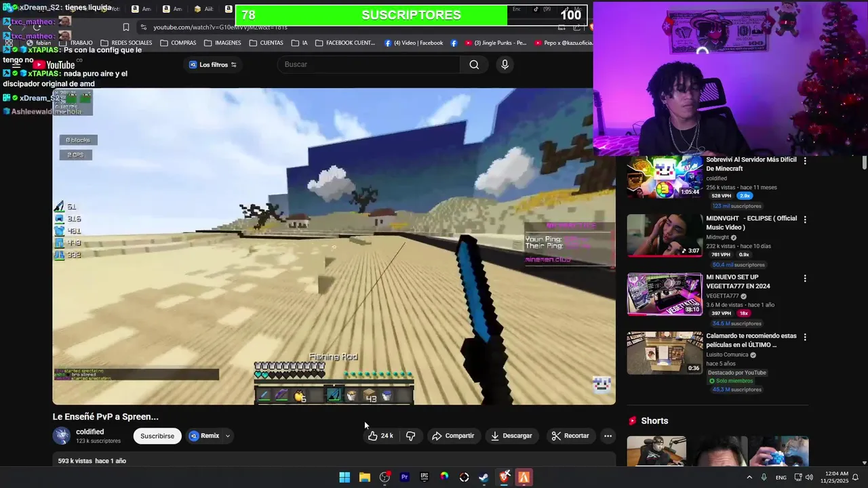The image size is (868, 488).
Task: Click the browser address bar URL
Action: (220, 27)
